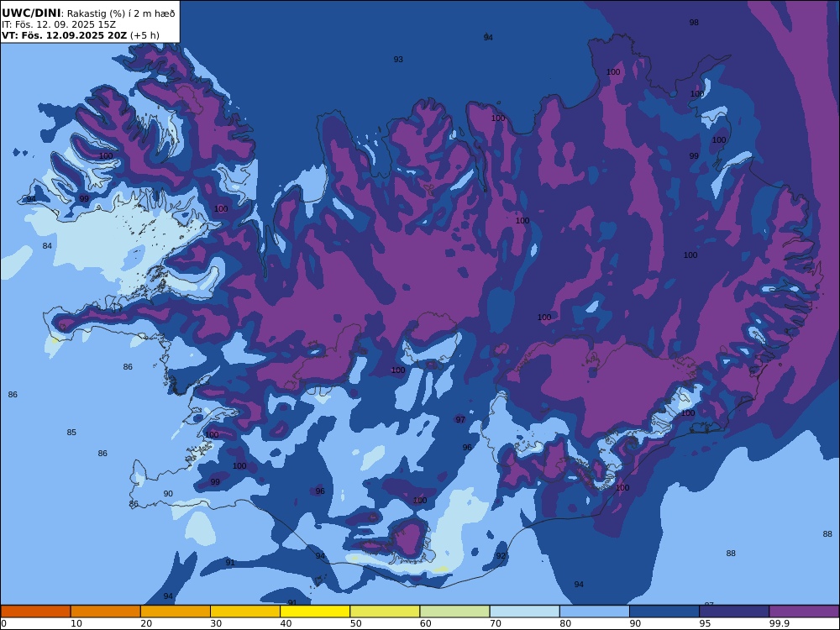Image resolution: width=840 pixels, height=630 pixels.
Task: Click the legend tick label '40'
Action: point(286,623)
